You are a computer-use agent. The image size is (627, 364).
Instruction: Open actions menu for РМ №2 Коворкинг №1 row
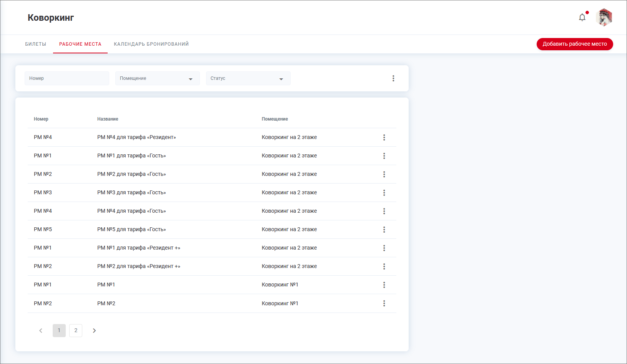(384, 303)
